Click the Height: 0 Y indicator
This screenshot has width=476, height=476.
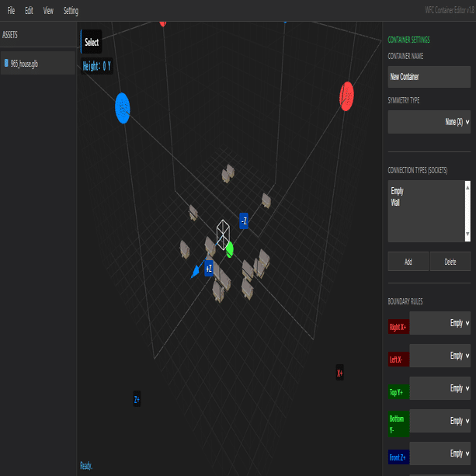tap(97, 66)
